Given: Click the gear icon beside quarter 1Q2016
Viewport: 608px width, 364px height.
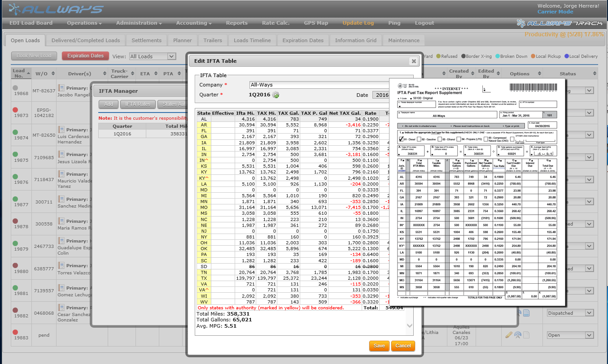Looking at the screenshot, I should coord(276,95).
